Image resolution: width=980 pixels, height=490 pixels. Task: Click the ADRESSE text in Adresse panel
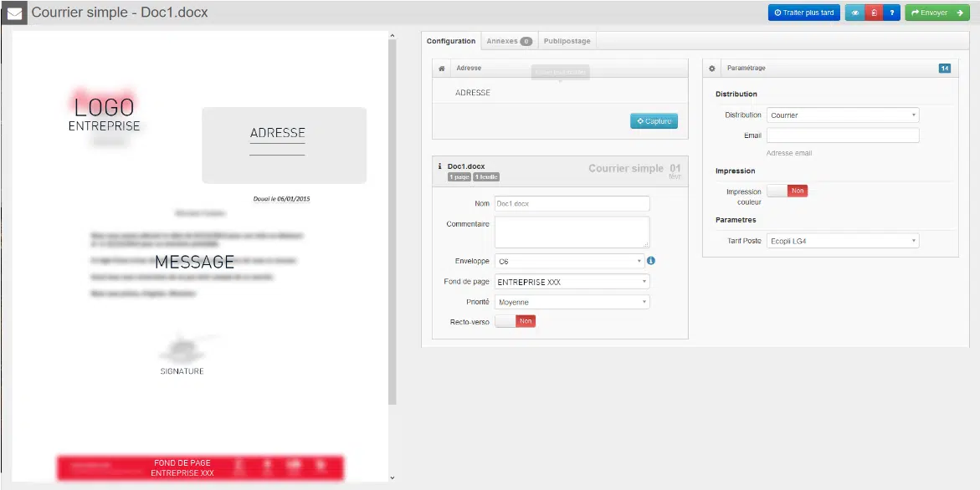coord(473,92)
